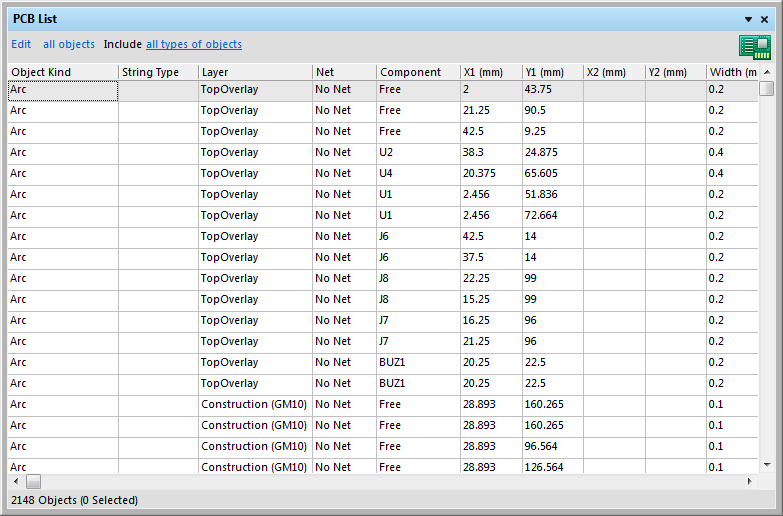Sort by String Type column header

click(x=158, y=72)
